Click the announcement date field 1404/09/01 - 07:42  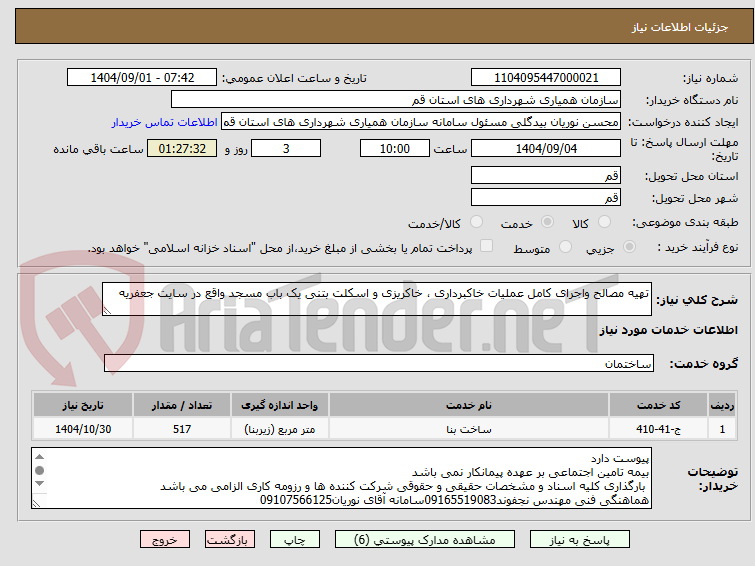pos(142,78)
